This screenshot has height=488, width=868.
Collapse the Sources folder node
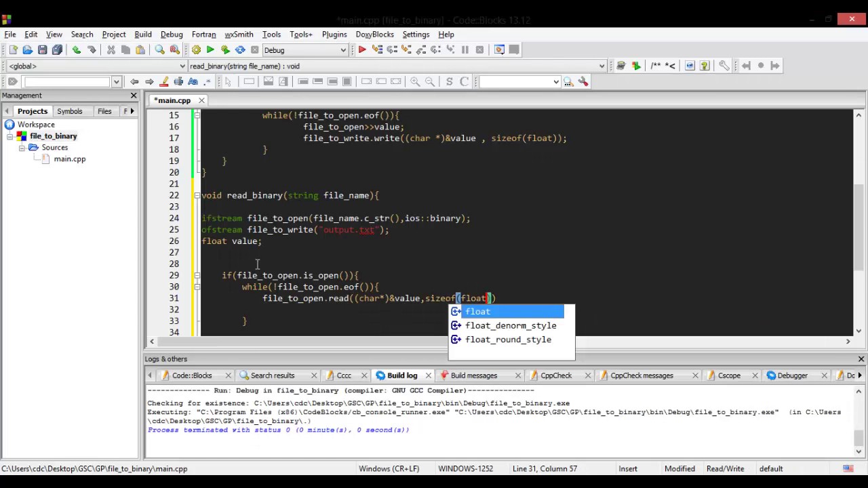click(22, 148)
